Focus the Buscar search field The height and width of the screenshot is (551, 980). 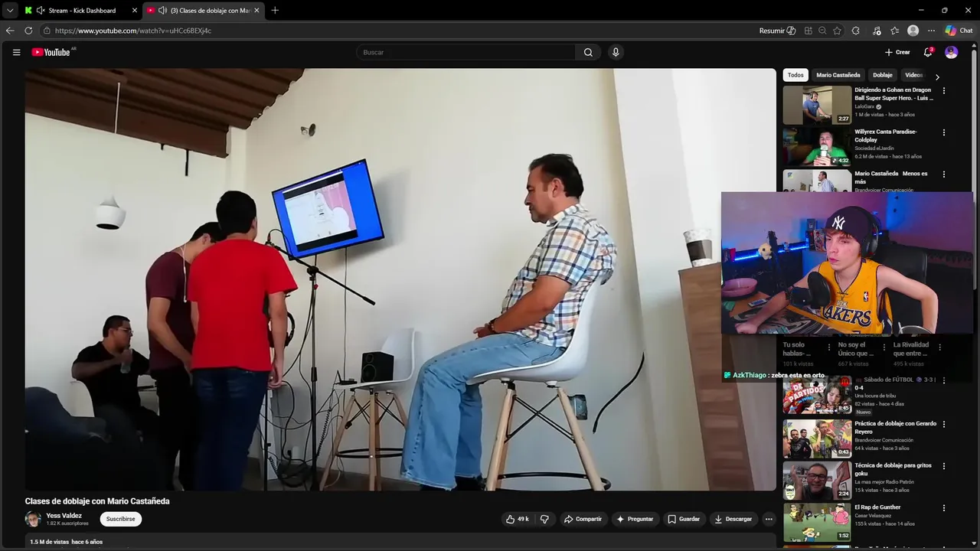pyautogui.click(x=465, y=52)
